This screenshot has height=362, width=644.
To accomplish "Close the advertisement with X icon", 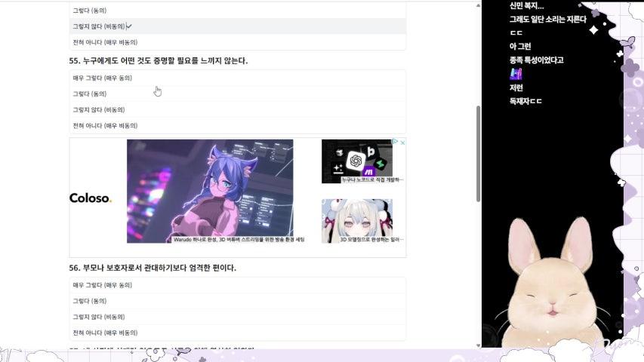I will click(x=402, y=143).
